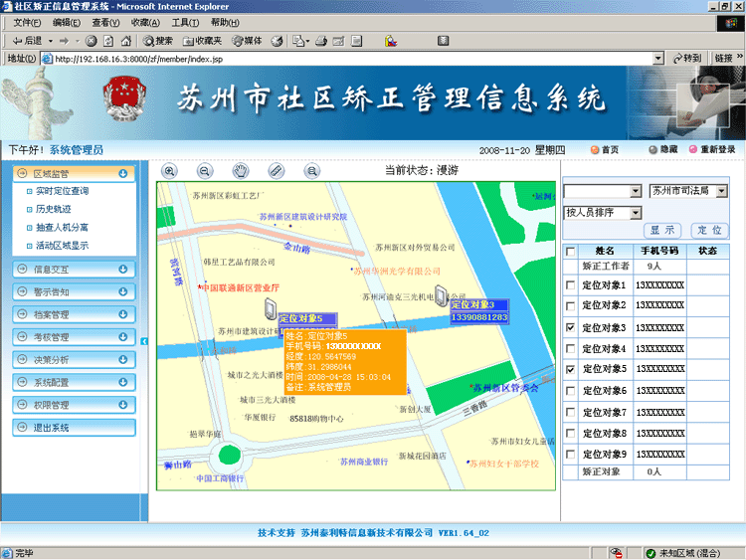This screenshot has width=746, height=560.
Task: Click the zoom out map tool
Action: pos(205,171)
